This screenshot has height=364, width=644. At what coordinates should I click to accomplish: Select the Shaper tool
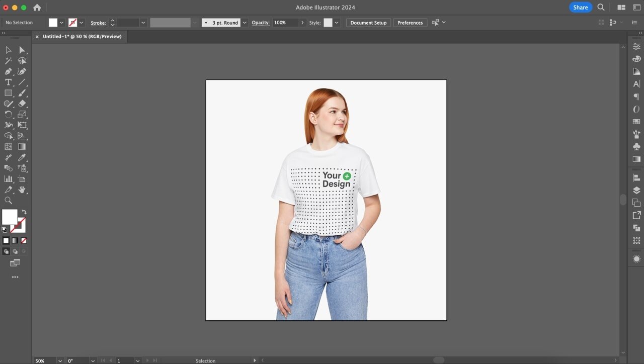pos(8,104)
